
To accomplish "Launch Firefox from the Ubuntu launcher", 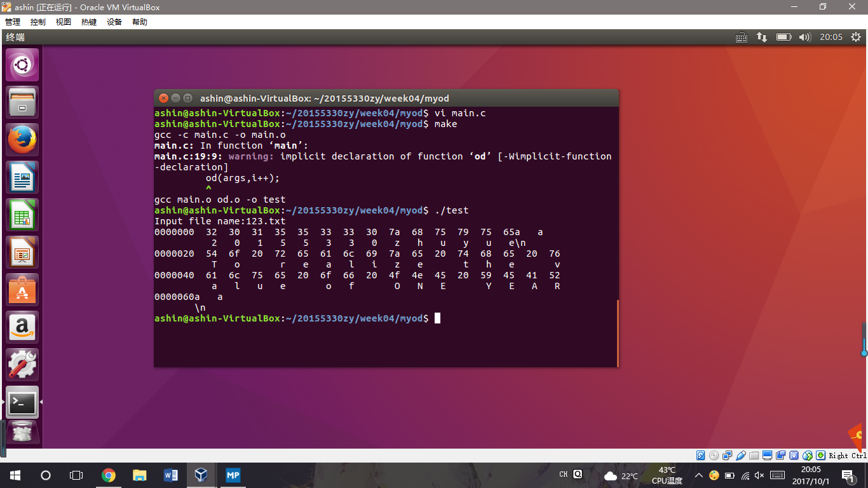I will point(22,139).
